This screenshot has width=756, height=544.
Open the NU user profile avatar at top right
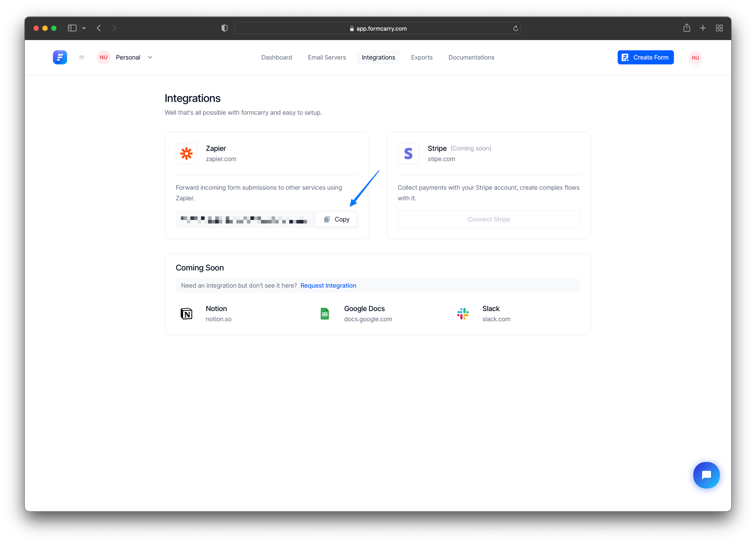click(695, 58)
